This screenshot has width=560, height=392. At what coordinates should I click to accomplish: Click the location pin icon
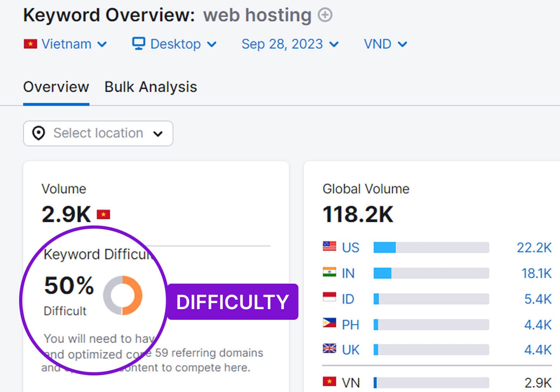pyautogui.click(x=38, y=133)
